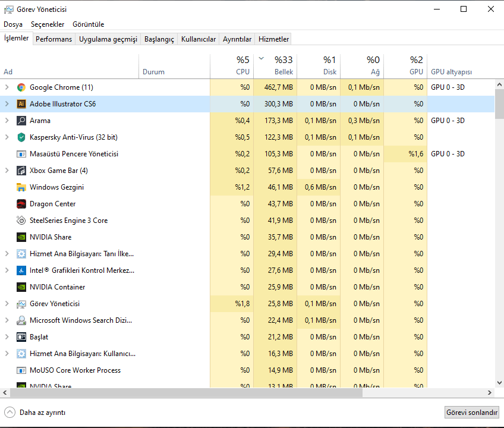Click the Windows Gezgini folder icon
Viewport: 504px width, 428px height.
(21, 187)
